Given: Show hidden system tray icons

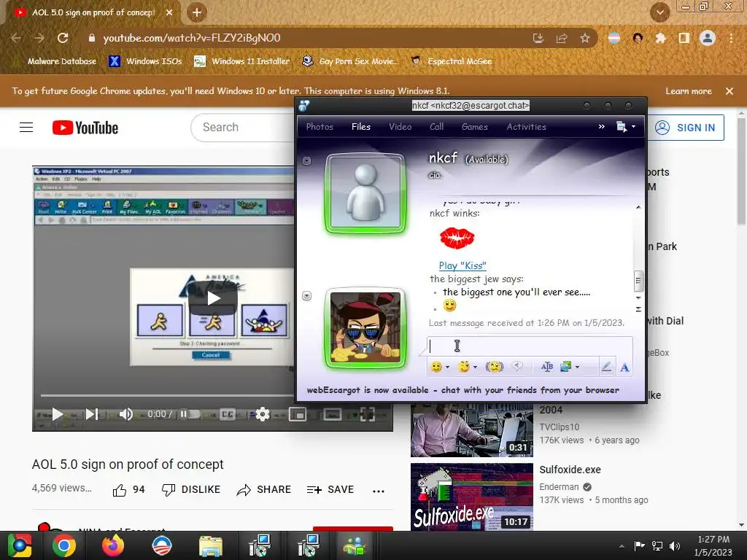Looking at the screenshot, I should tap(622, 546).
